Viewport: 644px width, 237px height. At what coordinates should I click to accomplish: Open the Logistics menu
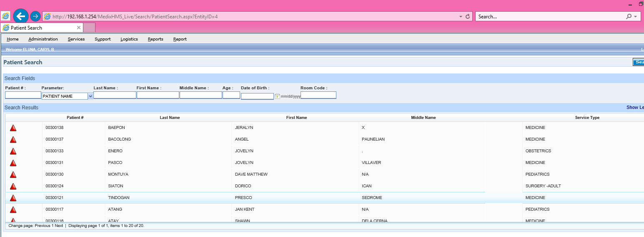(x=129, y=39)
